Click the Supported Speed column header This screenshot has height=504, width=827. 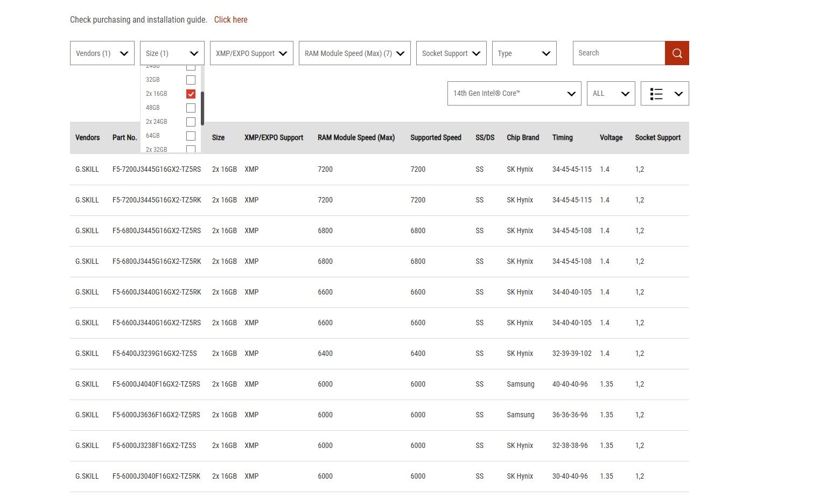436,138
